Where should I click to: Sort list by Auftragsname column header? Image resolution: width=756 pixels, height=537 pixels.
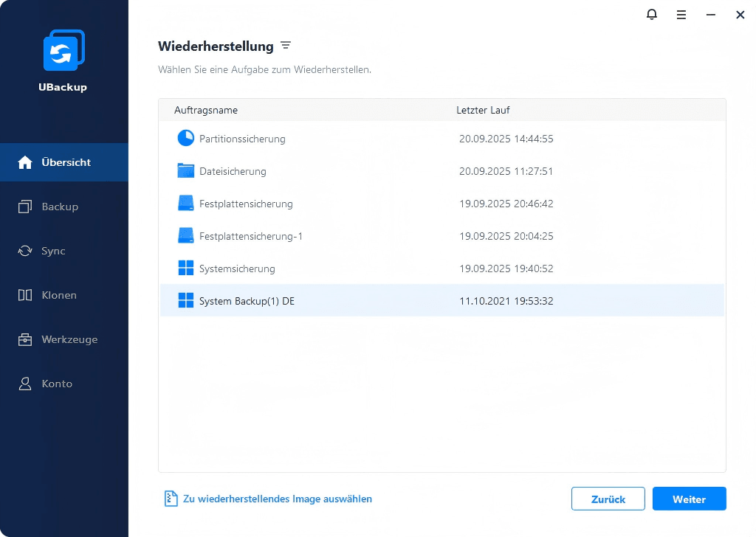tap(206, 110)
